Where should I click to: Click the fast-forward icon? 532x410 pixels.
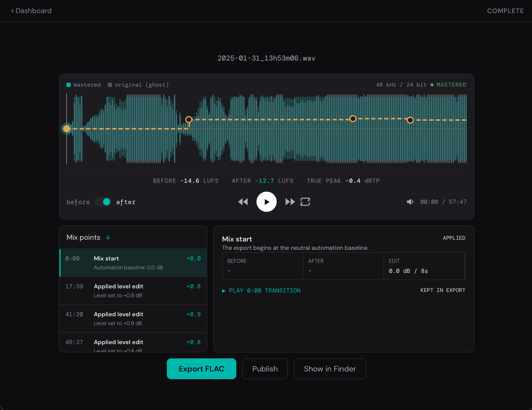(x=290, y=202)
